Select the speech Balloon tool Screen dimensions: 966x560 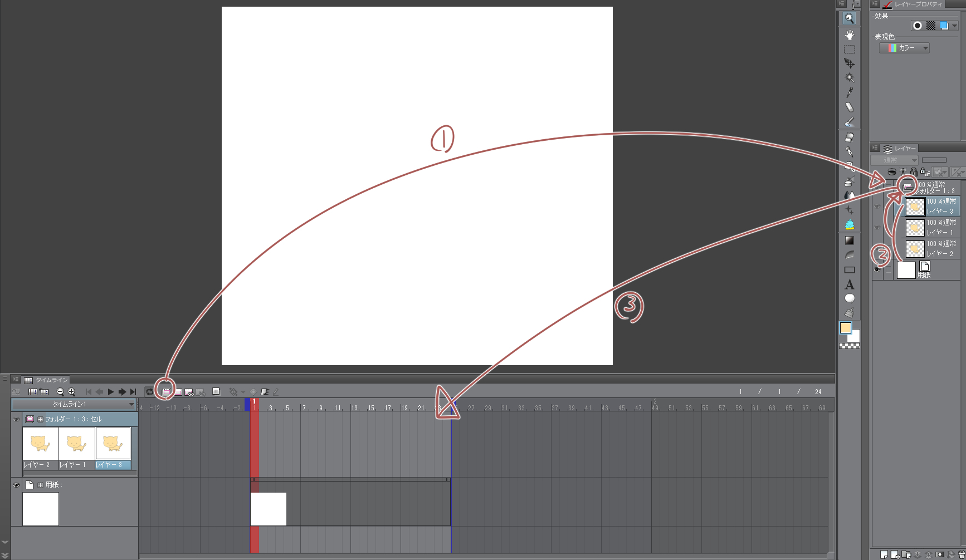click(x=849, y=299)
